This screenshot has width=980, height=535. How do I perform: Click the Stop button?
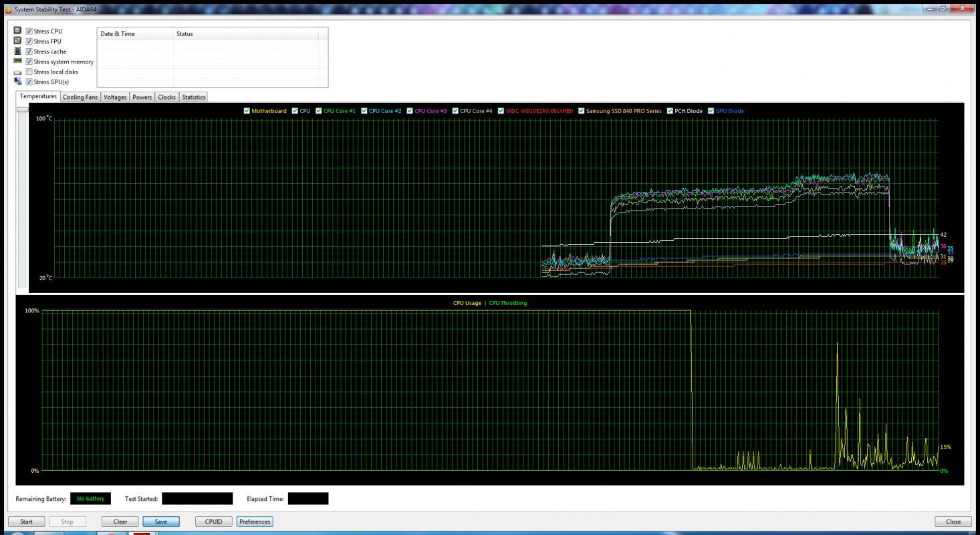(x=67, y=522)
